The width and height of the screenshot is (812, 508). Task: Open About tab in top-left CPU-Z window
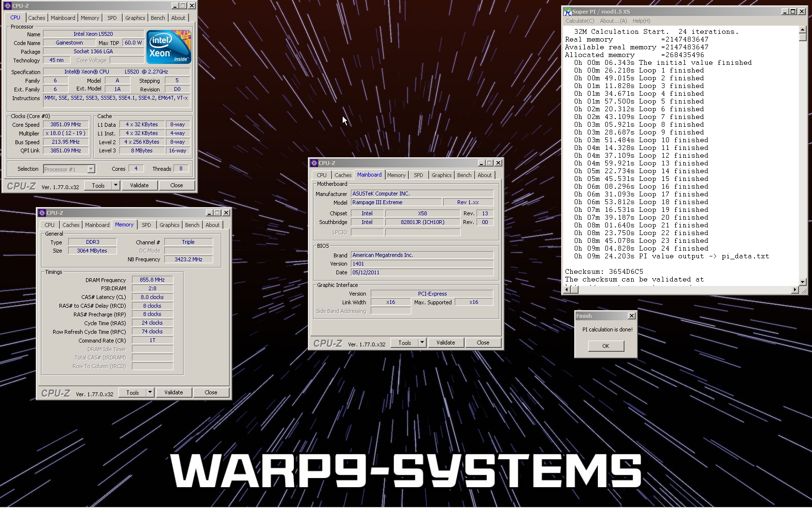(178, 18)
